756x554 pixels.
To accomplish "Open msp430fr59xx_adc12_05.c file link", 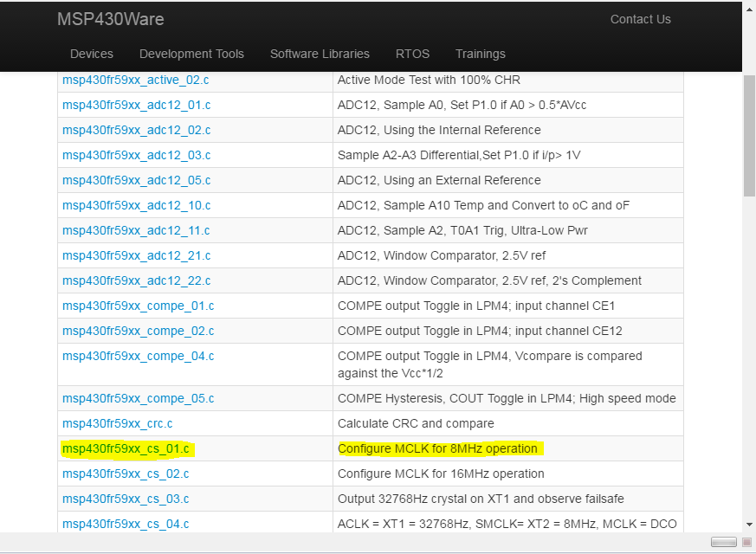I will [x=137, y=180].
